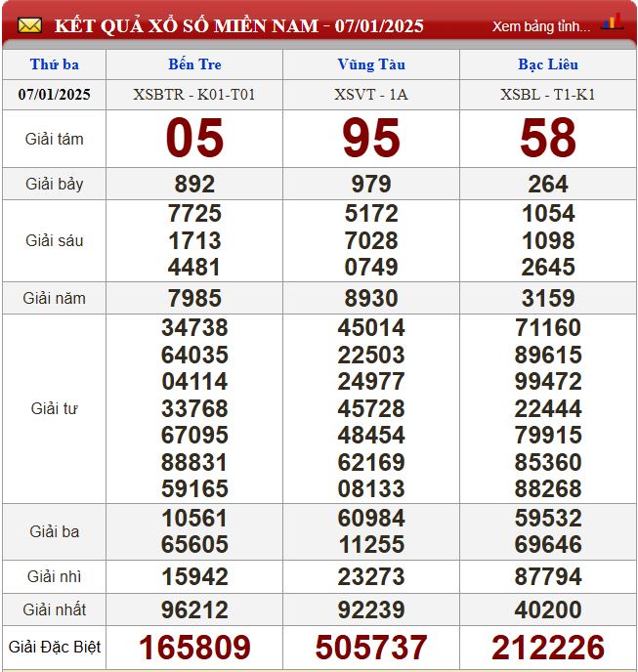Select giải tư number 59165

[194, 488]
